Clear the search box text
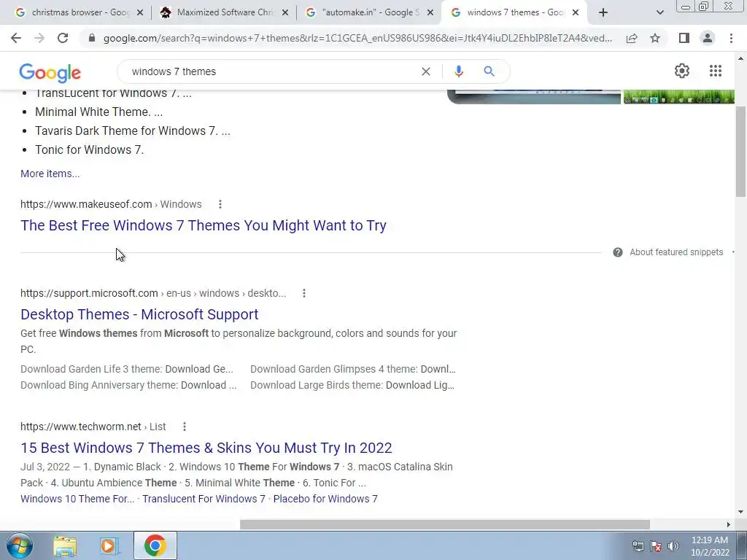The width and height of the screenshot is (747, 560). pyautogui.click(x=426, y=71)
